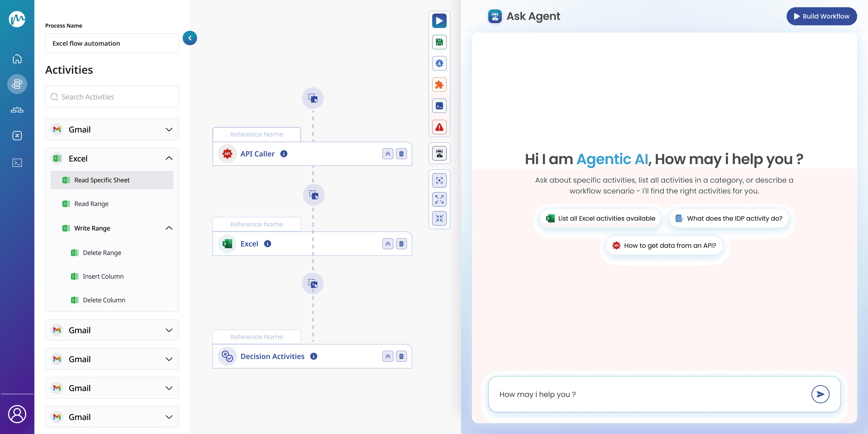Choose 'How to get data from an API?' suggestion
The image size is (868, 434).
(x=664, y=246)
